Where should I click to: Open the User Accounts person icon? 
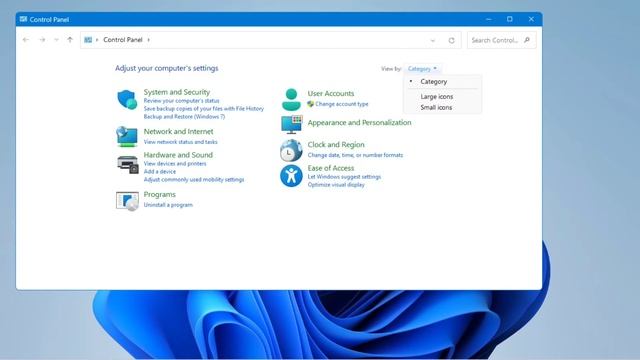point(291,99)
